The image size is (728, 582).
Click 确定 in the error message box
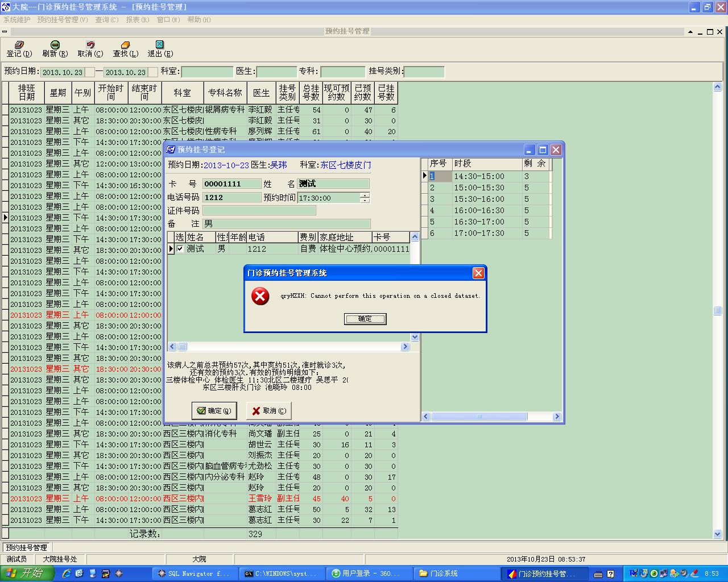[x=365, y=319]
